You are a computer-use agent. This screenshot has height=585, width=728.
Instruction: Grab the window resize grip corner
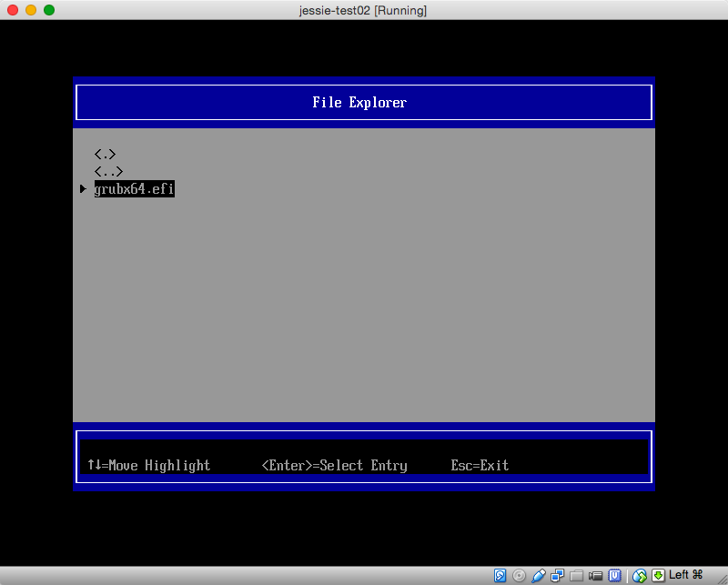click(x=722, y=579)
